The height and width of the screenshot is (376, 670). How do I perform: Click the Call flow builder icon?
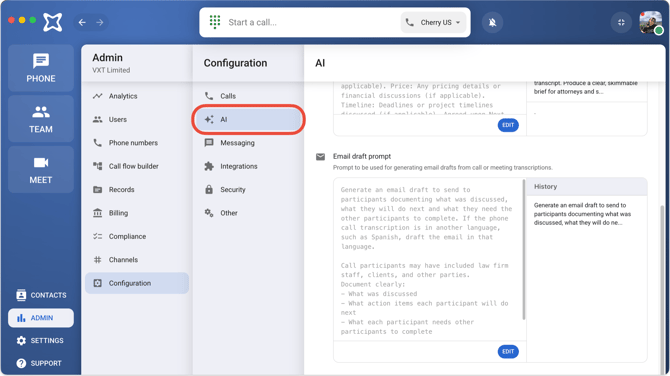click(x=97, y=166)
